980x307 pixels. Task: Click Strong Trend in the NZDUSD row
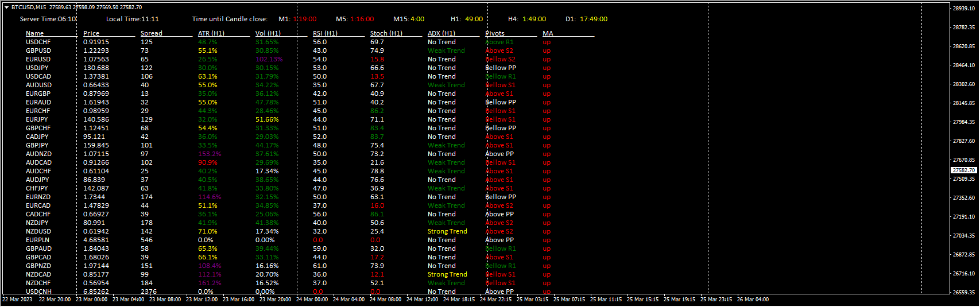(447, 231)
